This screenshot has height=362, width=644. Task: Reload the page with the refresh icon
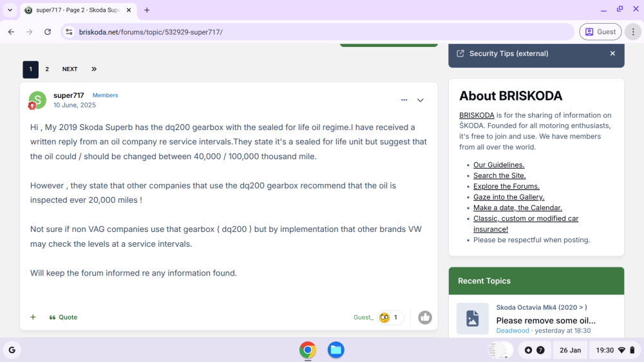pyautogui.click(x=48, y=32)
